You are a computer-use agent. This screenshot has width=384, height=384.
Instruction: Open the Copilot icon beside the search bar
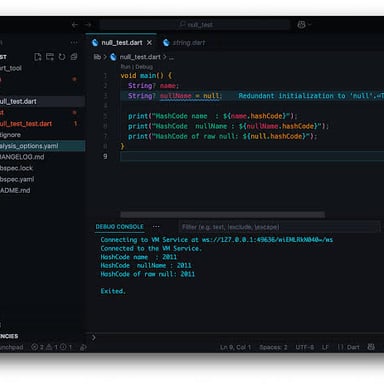pyautogui.click(x=301, y=25)
